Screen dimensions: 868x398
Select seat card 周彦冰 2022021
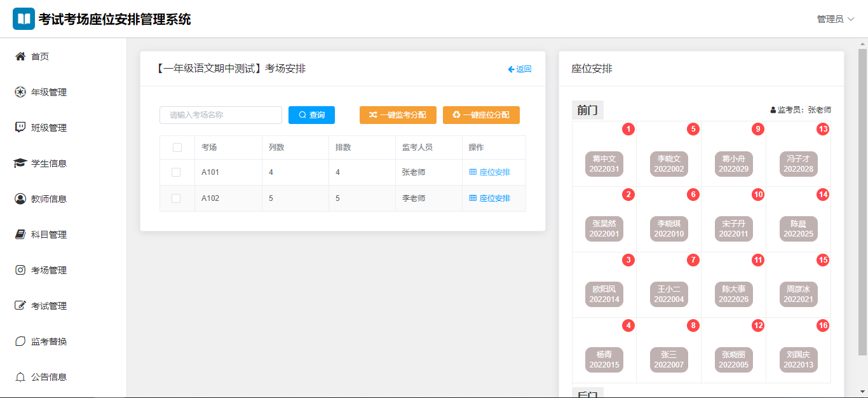pos(799,294)
